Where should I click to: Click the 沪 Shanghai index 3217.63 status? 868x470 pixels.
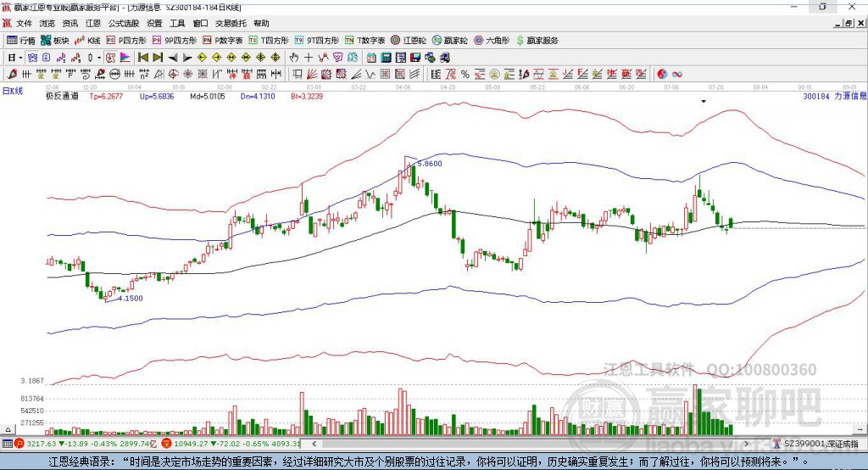pyautogui.click(x=86, y=444)
